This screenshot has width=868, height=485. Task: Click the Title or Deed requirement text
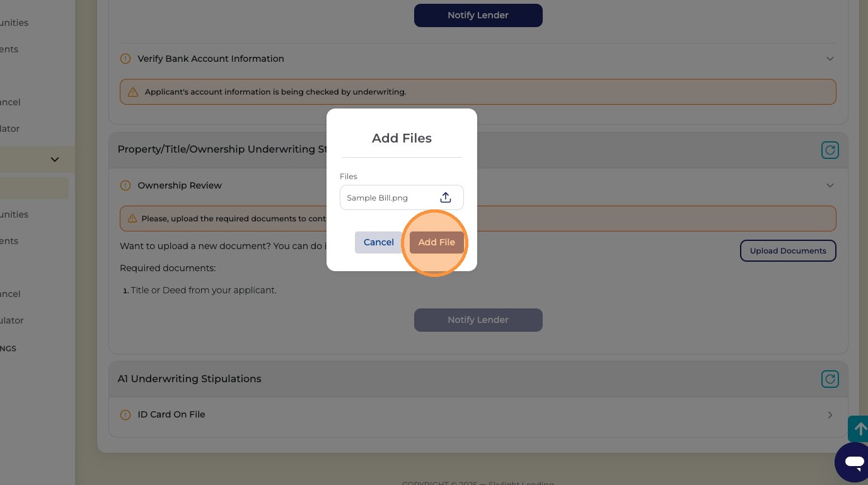pyautogui.click(x=204, y=290)
